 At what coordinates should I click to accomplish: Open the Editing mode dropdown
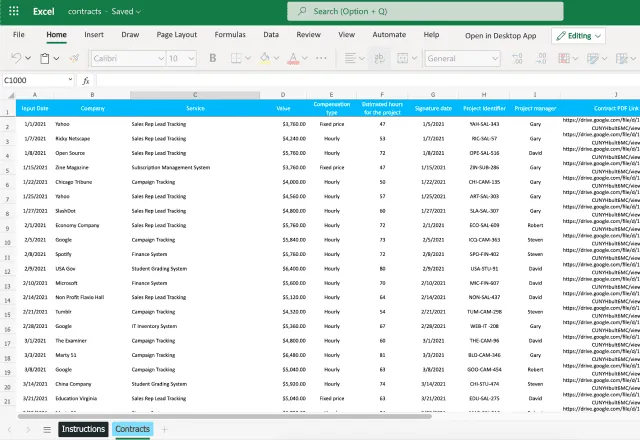pyautogui.click(x=578, y=36)
